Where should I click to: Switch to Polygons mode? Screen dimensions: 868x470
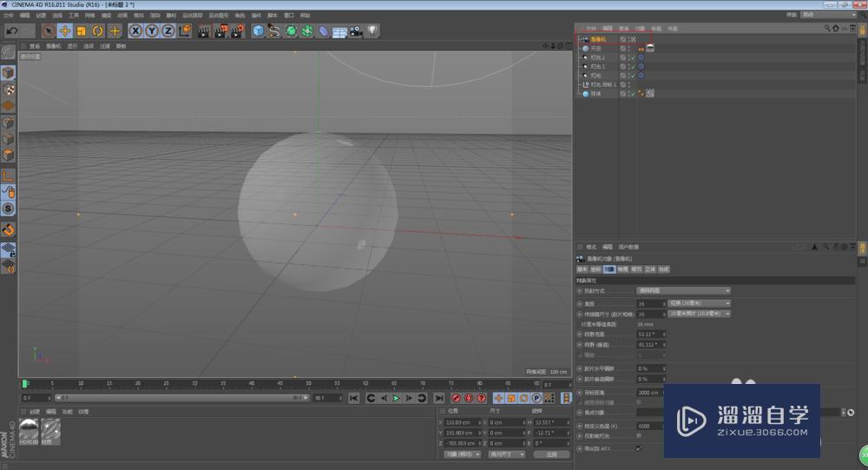[8, 155]
